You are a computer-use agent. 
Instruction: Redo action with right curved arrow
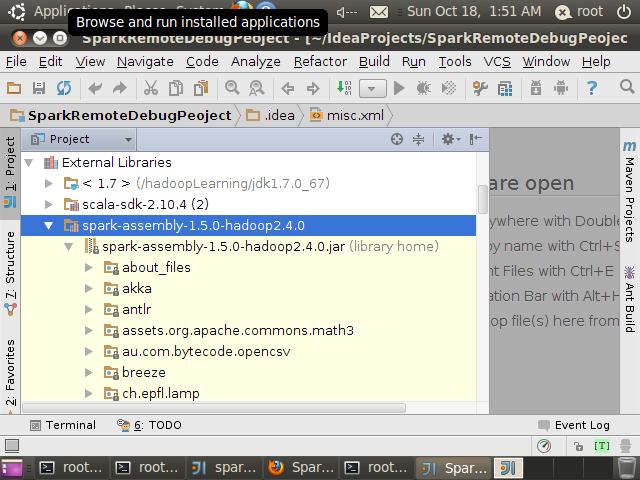[120, 88]
